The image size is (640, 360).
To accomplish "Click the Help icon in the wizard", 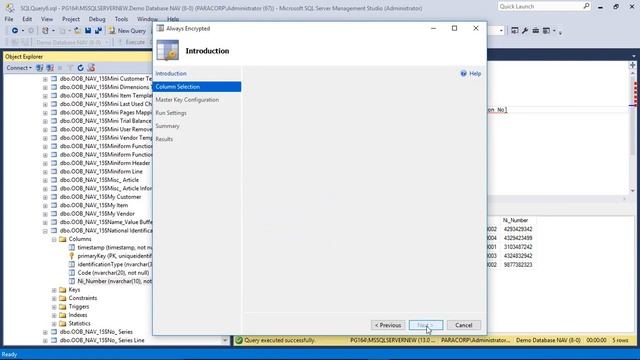I will pos(463,73).
